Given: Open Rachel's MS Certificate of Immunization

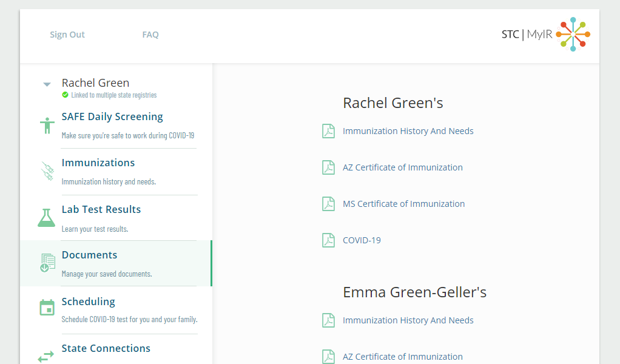Looking at the screenshot, I should click(x=403, y=204).
